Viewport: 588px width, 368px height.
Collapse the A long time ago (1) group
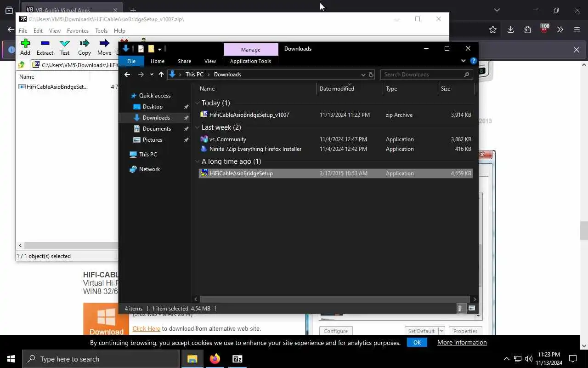click(198, 161)
